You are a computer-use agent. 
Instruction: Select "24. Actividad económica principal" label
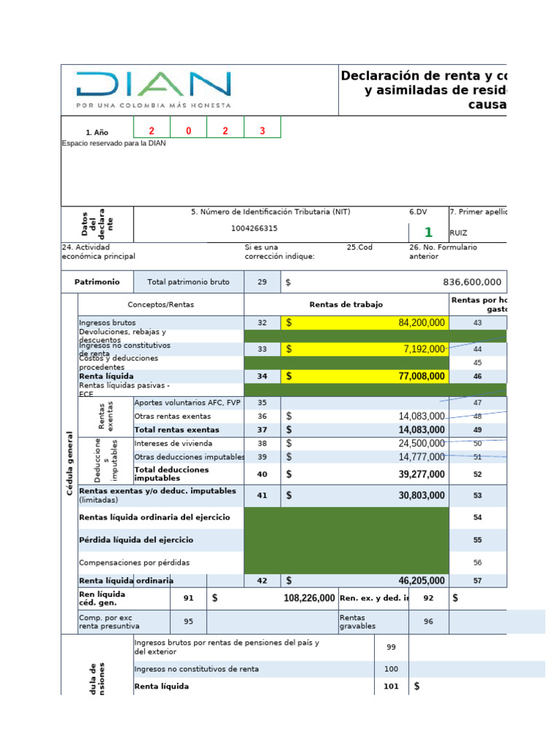tap(98, 252)
